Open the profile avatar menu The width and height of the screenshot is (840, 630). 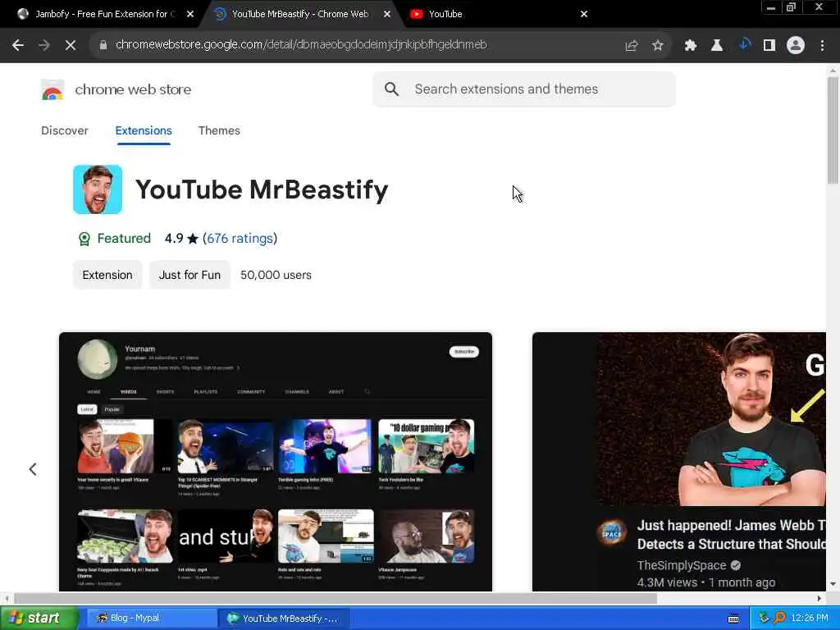coord(796,46)
